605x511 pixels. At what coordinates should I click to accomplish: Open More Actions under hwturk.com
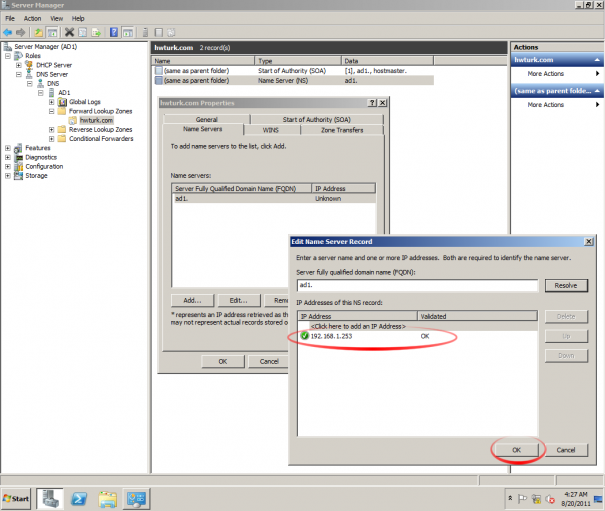click(546, 74)
